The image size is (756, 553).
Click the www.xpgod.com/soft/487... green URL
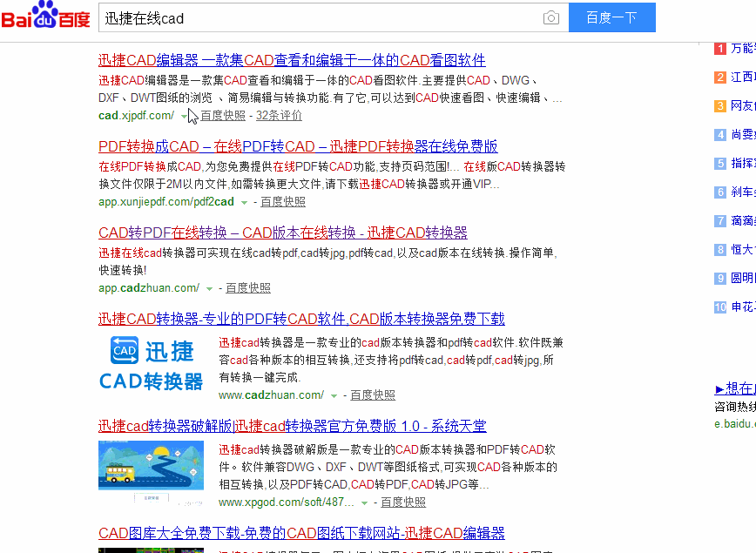click(287, 502)
